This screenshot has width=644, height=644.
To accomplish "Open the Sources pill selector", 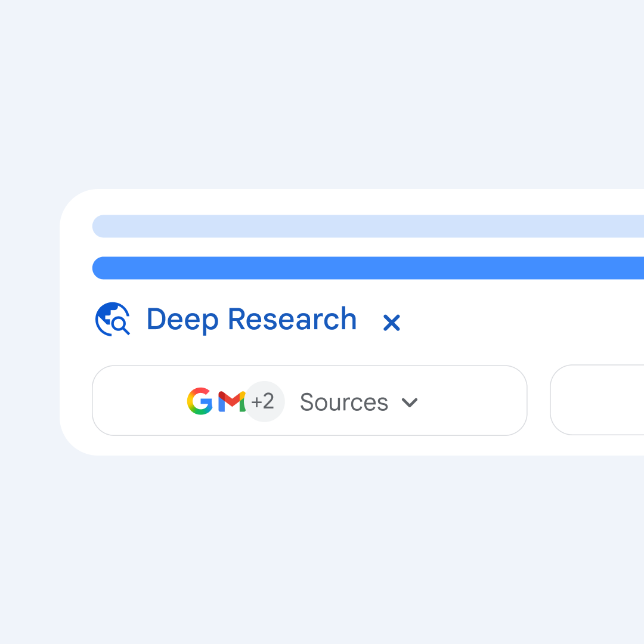I will click(309, 400).
